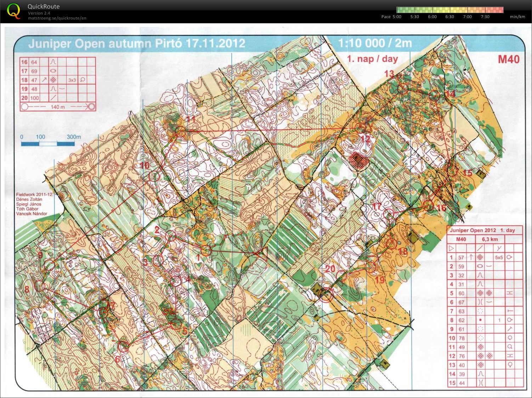
Task: Click the name Dénes Zoltán
Action: 29,200
